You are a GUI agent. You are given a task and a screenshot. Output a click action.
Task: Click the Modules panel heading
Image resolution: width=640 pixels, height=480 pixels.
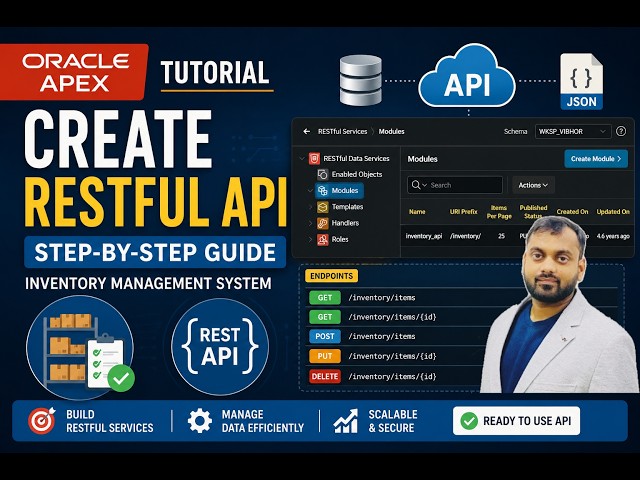(x=422, y=159)
